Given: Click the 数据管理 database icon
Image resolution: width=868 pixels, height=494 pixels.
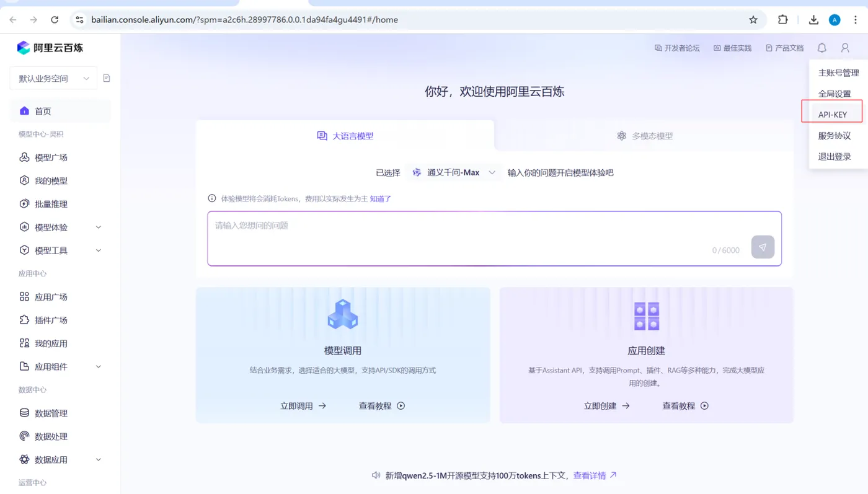Looking at the screenshot, I should pyautogui.click(x=24, y=413).
